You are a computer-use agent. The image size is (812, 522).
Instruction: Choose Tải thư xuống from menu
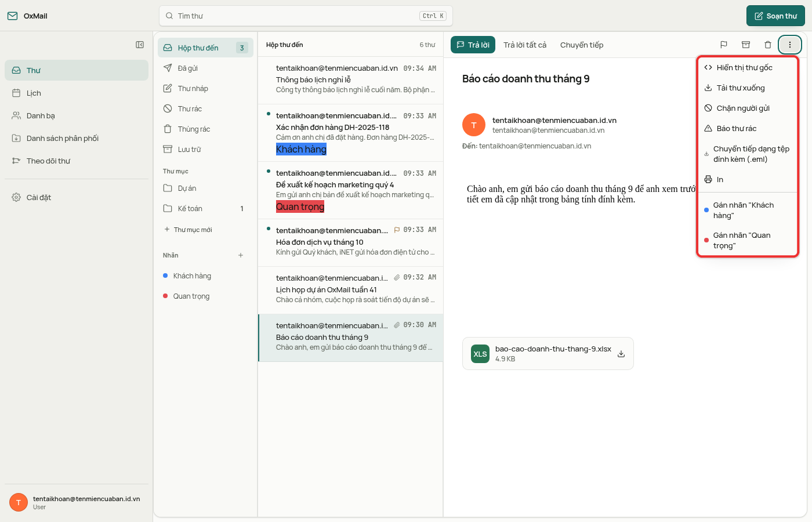(x=748, y=88)
